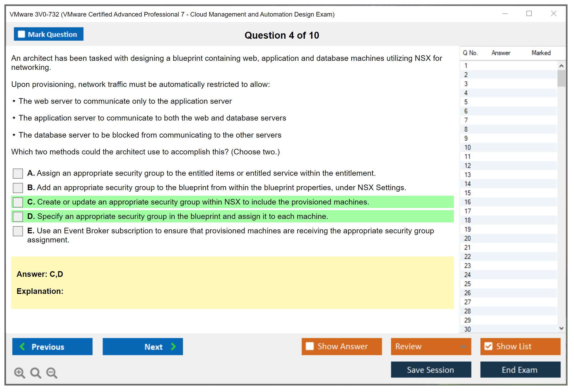Click the question list scrollbar thumb
This screenshot has height=392, width=574.
pos(561,78)
